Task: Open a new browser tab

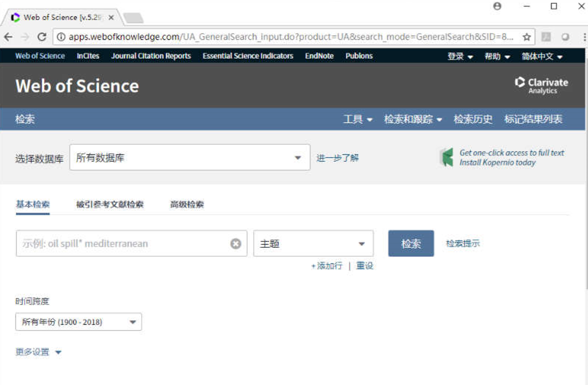Action: point(133,18)
